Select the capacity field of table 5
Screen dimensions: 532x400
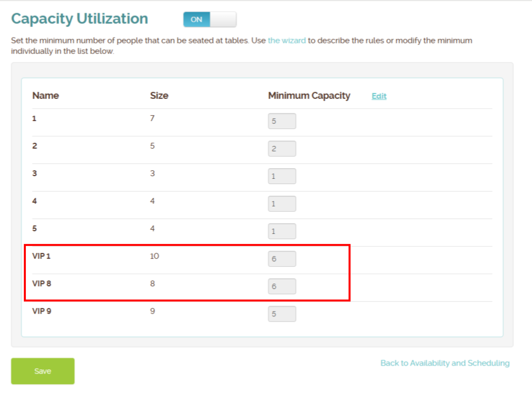[x=282, y=231]
